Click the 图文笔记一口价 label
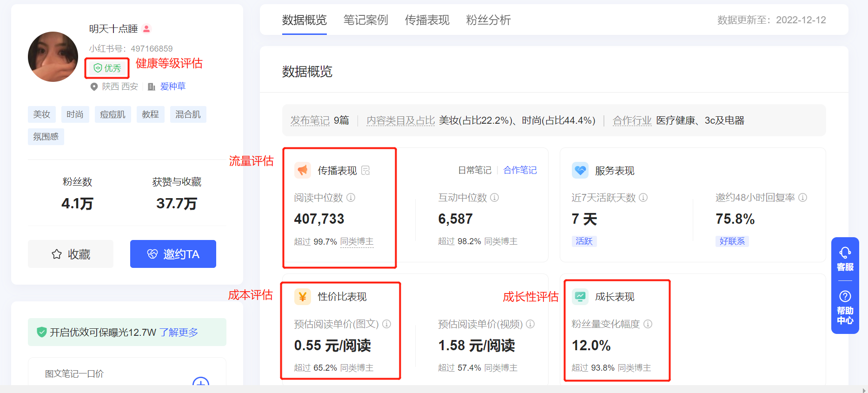This screenshot has height=393, width=868. click(74, 374)
